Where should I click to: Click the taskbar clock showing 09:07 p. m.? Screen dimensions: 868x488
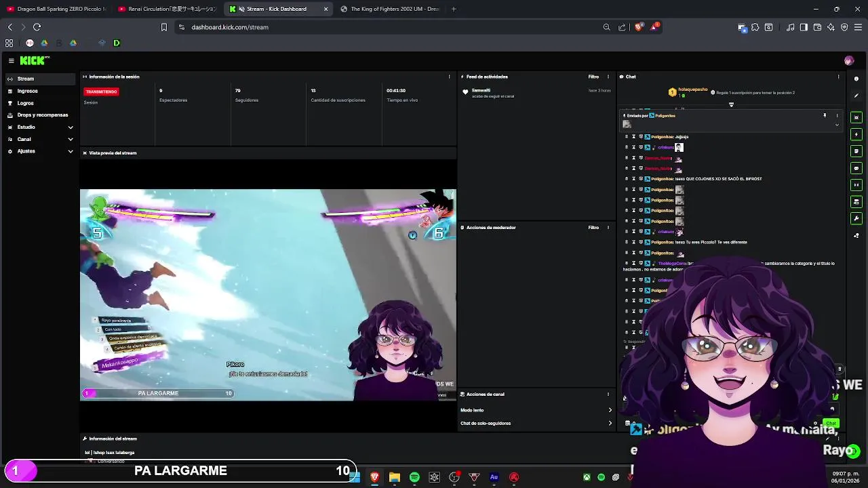(x=845, y=476)
